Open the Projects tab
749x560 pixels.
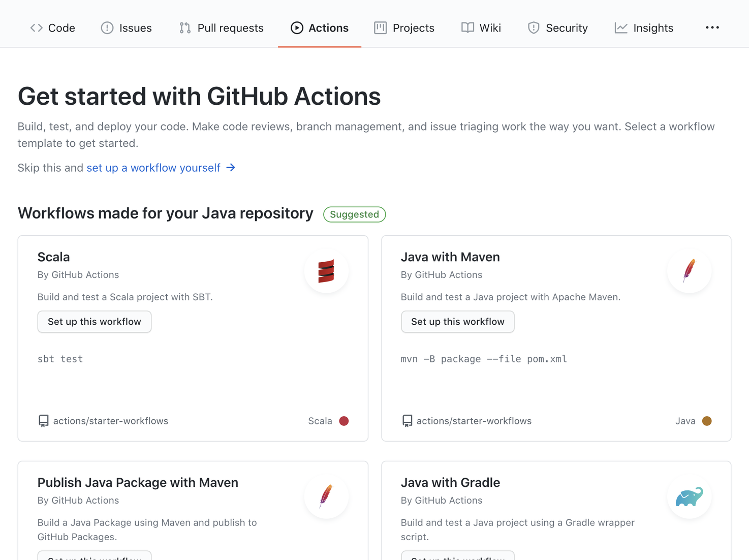coord(404,28)
